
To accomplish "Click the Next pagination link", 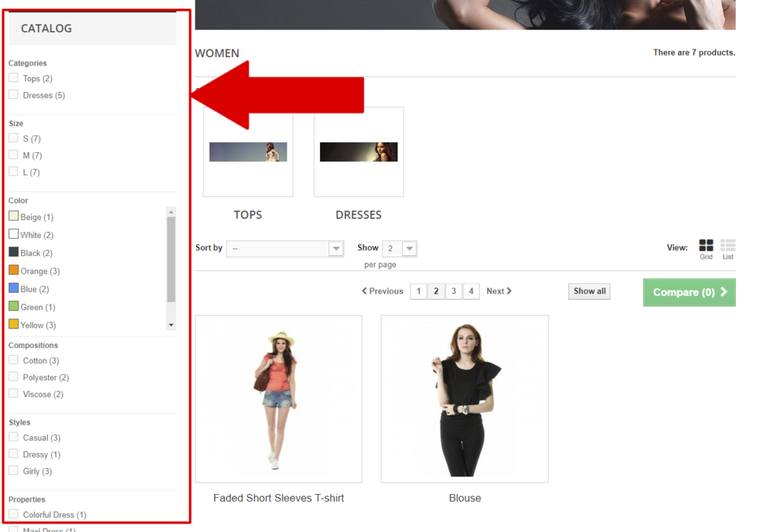I will click(498, 291).
